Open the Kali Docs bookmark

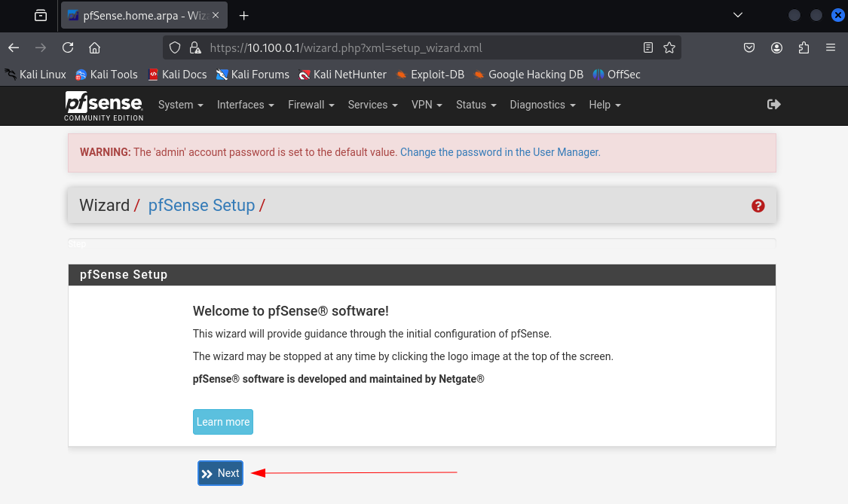[x=177, y=75]
